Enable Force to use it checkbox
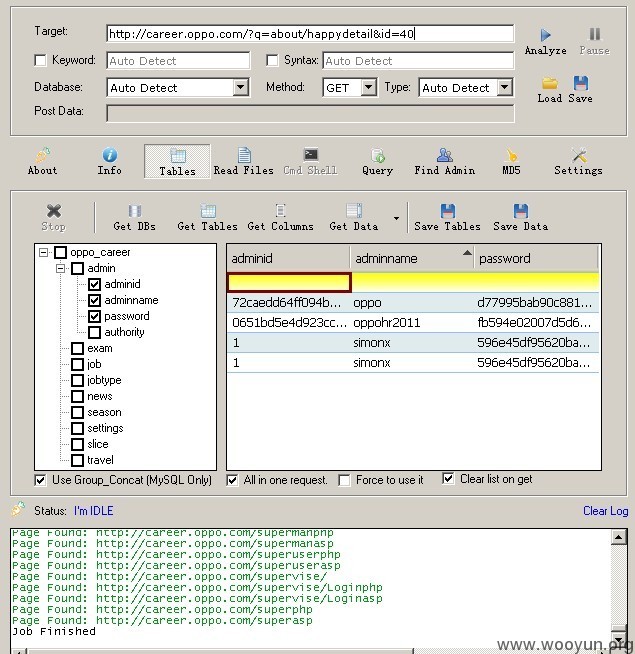 tap(345, 480)
